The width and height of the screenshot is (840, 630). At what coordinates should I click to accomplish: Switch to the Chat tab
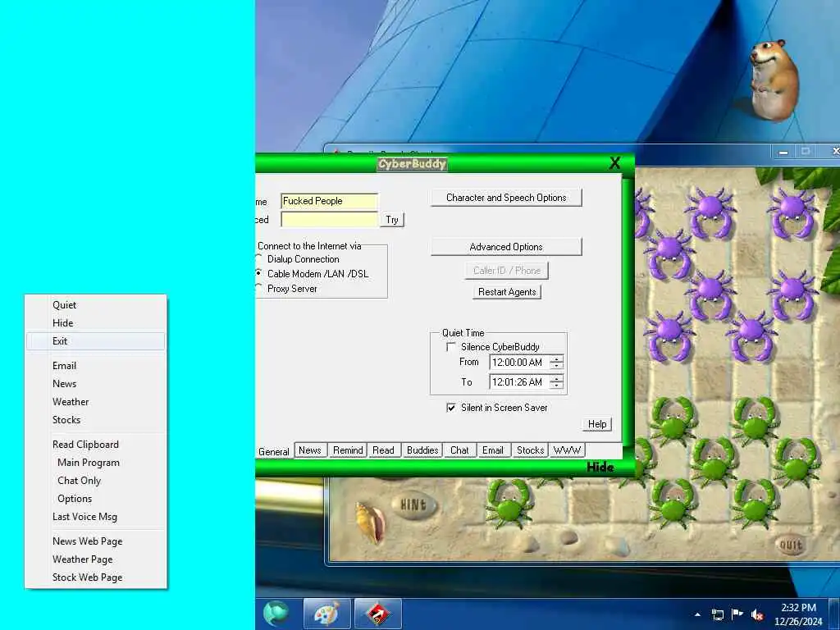[459, 450]
